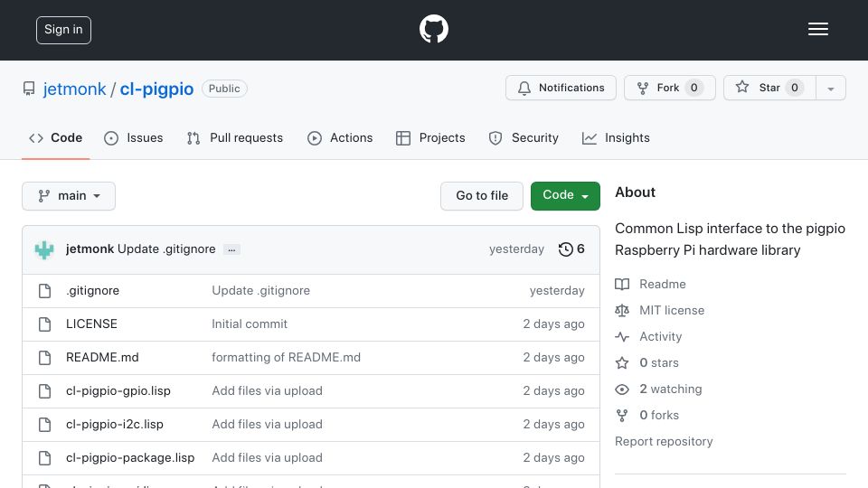Viewport: 868px width, 488px height.
Task: Click the Readme book icon in About
Action: (x=622, y=285)
